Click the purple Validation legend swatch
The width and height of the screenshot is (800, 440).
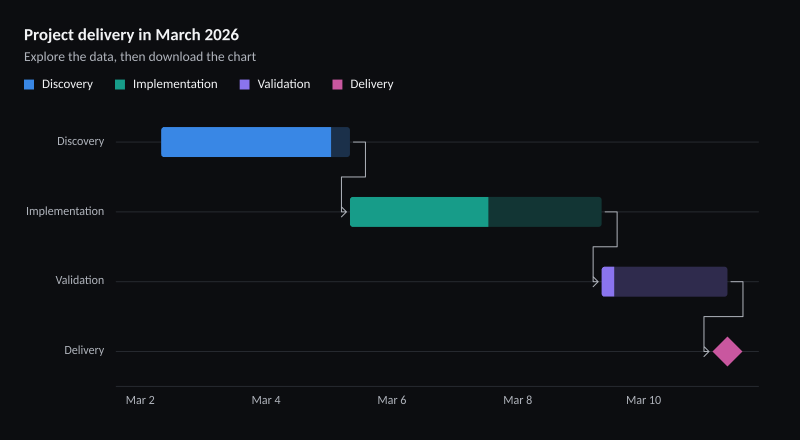click(x=244, y=85)
